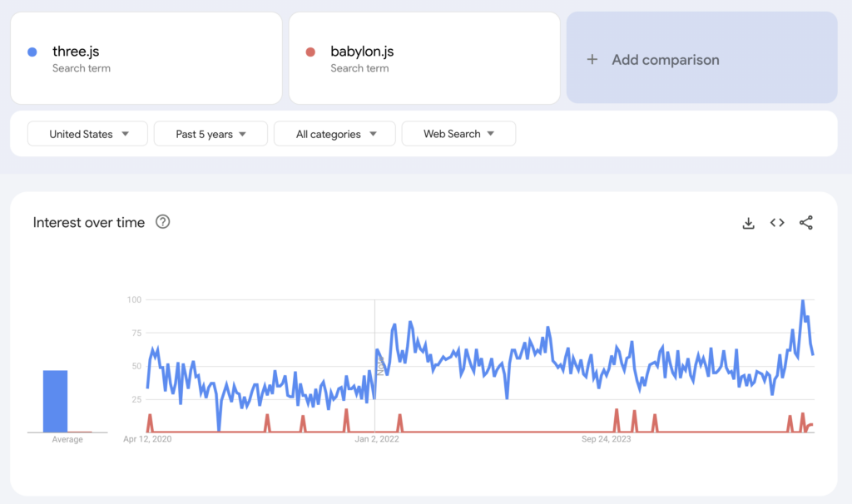Expand the Past 5 years time range

pyautogui.click(x=211, y=134)
